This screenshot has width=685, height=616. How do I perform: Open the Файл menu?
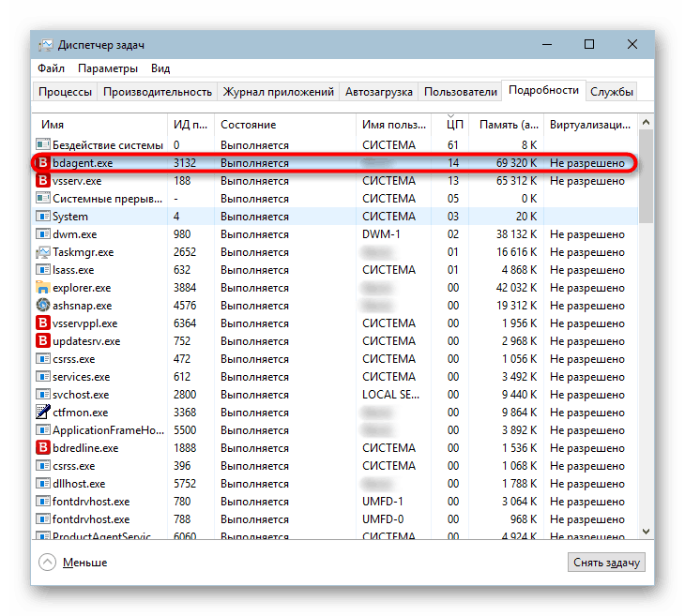click(51, 68)
